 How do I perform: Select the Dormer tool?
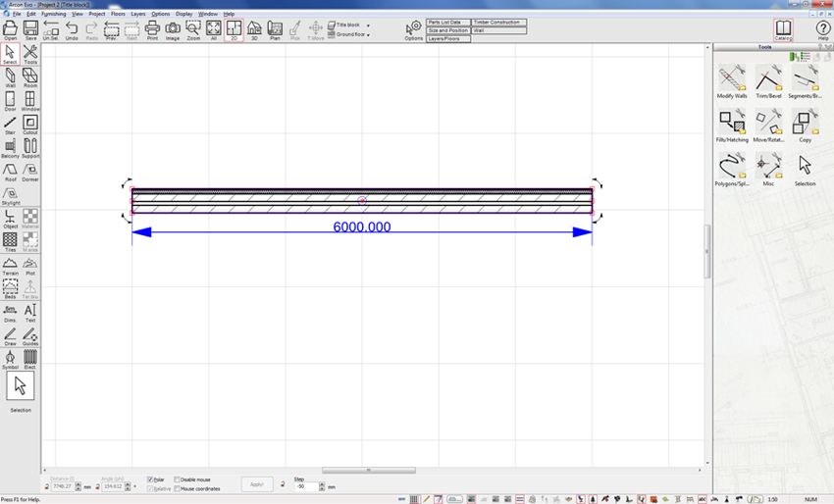30,172
